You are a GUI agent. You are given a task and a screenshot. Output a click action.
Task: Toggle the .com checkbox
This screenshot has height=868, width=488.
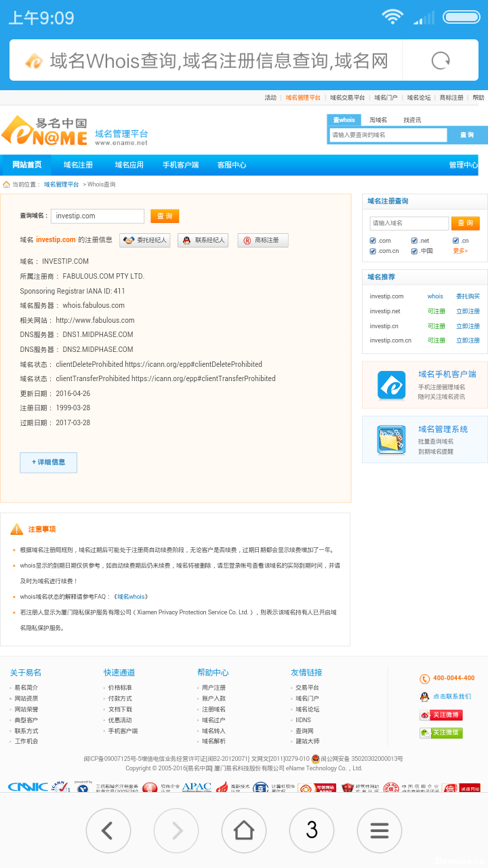[373, 241]
